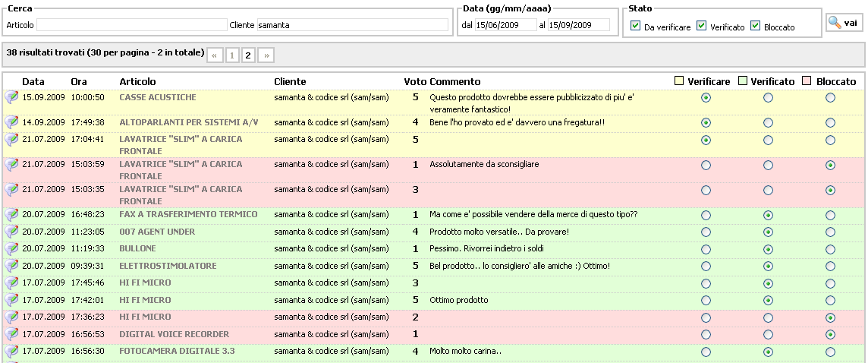This screenshot has width=868, height=363.
Task: Click the Voto column header
Action: (414, 81)
